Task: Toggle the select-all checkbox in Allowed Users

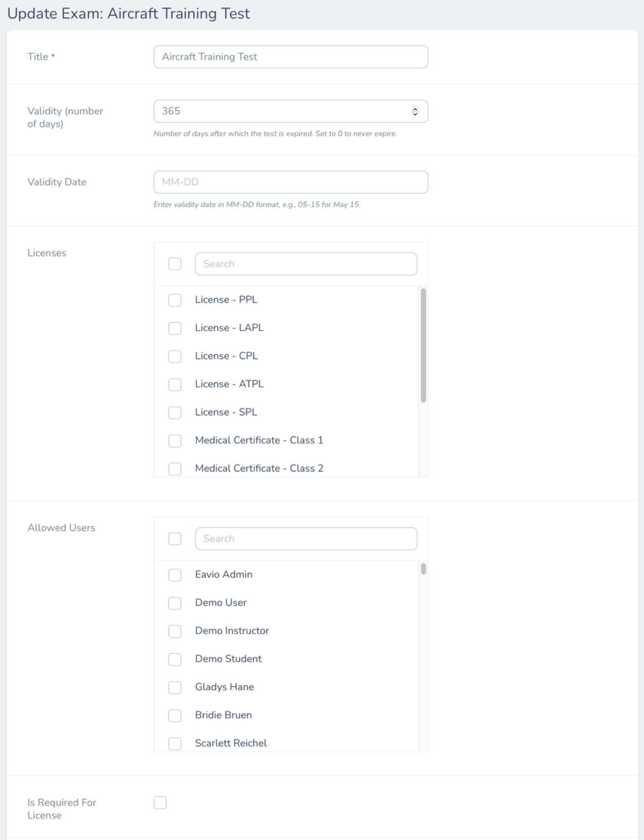Action: pyautogui.click(x=175, y=539)
